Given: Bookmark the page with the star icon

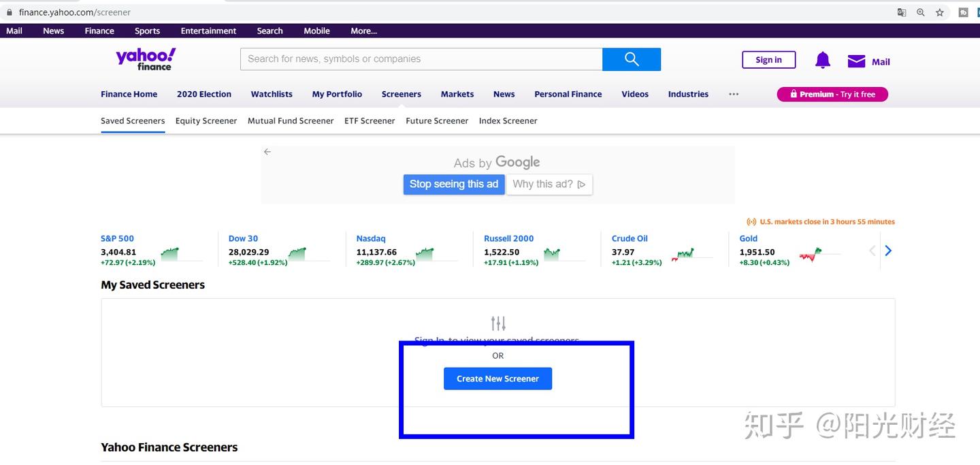Looking at the screenshot, I should coord(939,12).
